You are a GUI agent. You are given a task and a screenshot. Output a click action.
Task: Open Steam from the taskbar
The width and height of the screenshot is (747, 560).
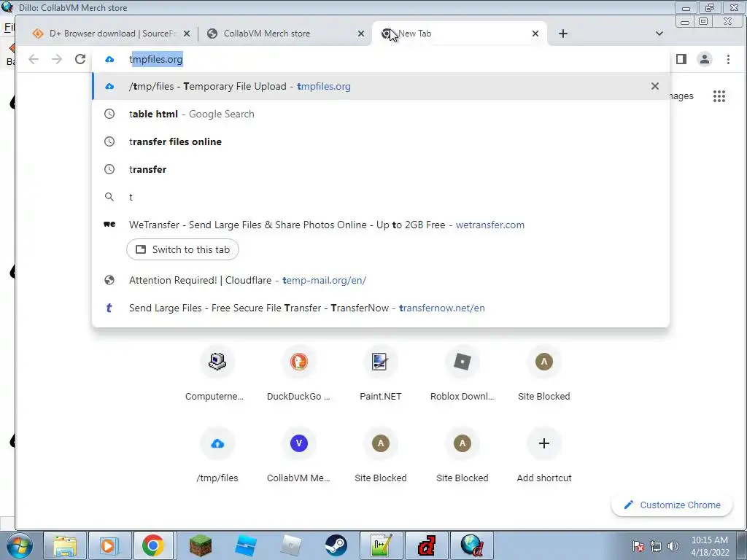click(x=336, y=545)
